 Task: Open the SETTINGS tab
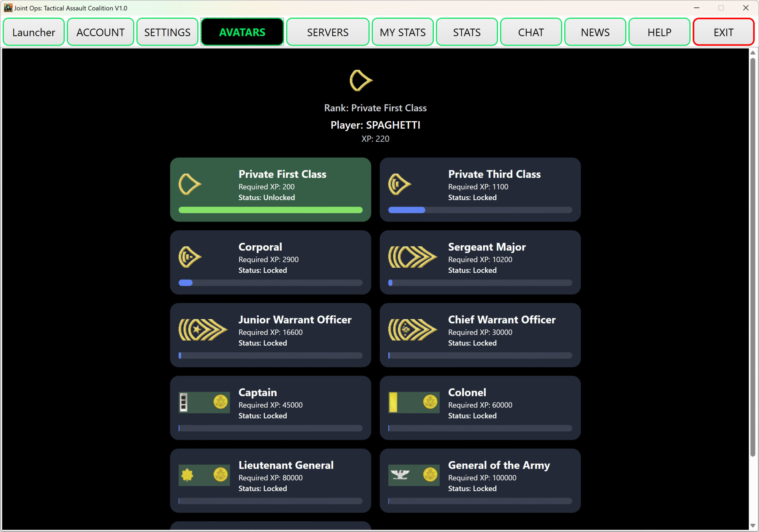(167, 32)
